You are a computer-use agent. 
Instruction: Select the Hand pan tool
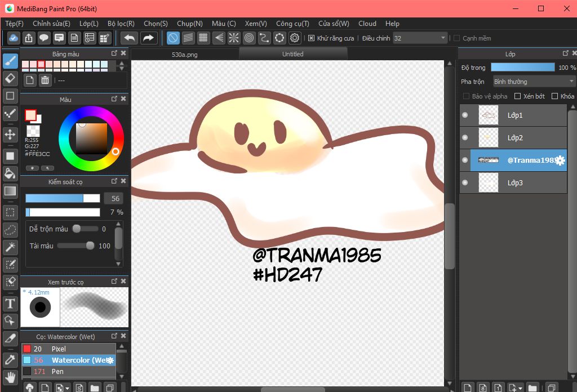coord(10,377)
